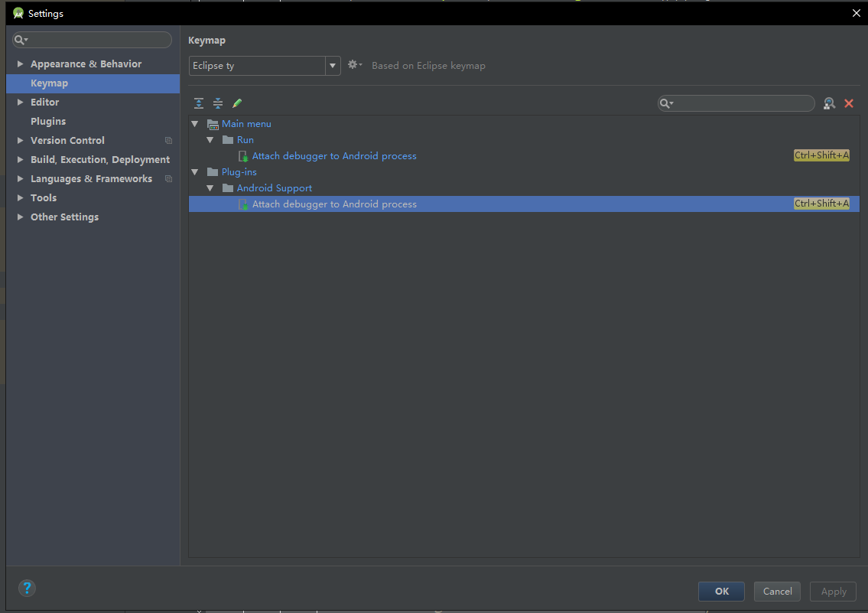Close the Settings dialog window
This screenshot has width=868, height=613.
tap(856, 13)
